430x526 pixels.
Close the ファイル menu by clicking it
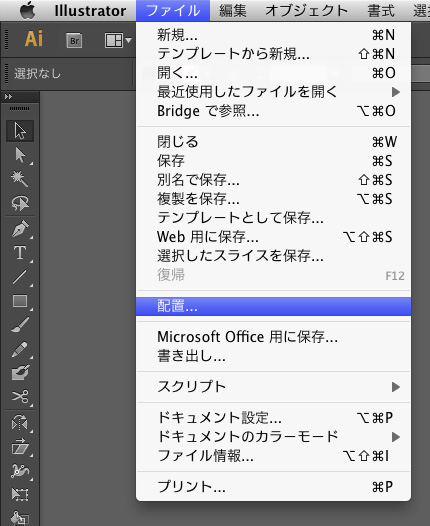pyautogui.click(x=173, y=11)
